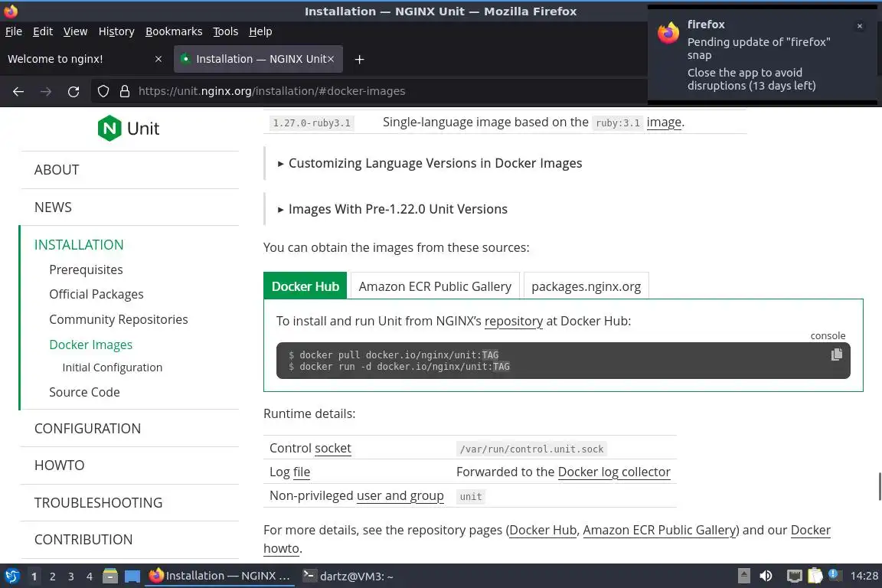
Task: Dismiss the firefox snap update notification
Action: pos(860,26)
